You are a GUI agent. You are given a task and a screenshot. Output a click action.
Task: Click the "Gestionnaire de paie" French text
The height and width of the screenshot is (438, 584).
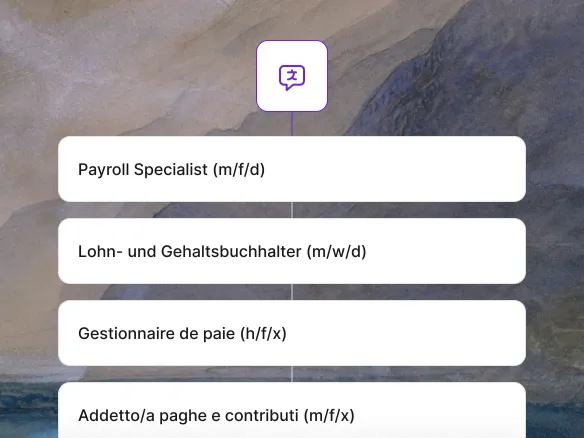156,334
